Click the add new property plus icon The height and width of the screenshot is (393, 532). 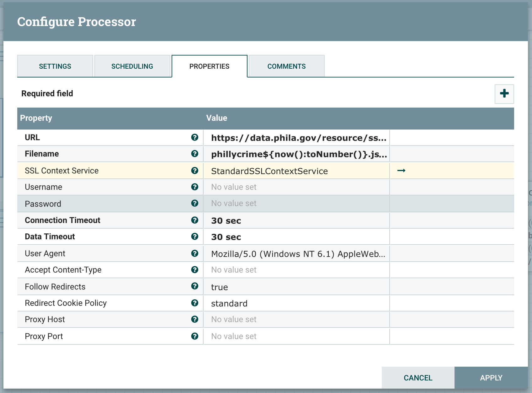point(504,93)
